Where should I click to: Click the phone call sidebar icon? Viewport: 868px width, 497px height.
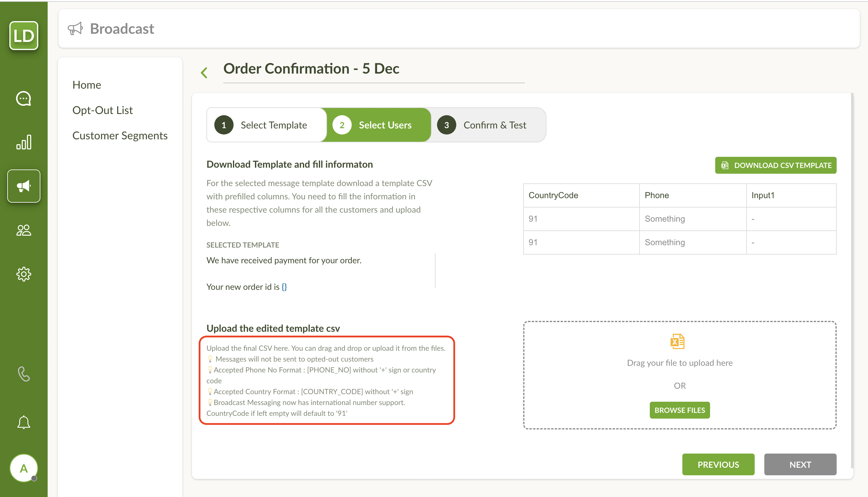(24, 374)
